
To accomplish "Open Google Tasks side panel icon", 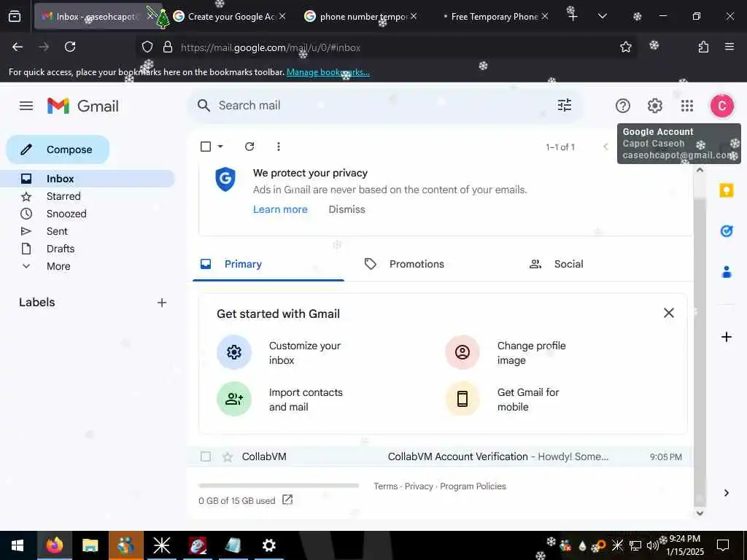I will (726, 231).
